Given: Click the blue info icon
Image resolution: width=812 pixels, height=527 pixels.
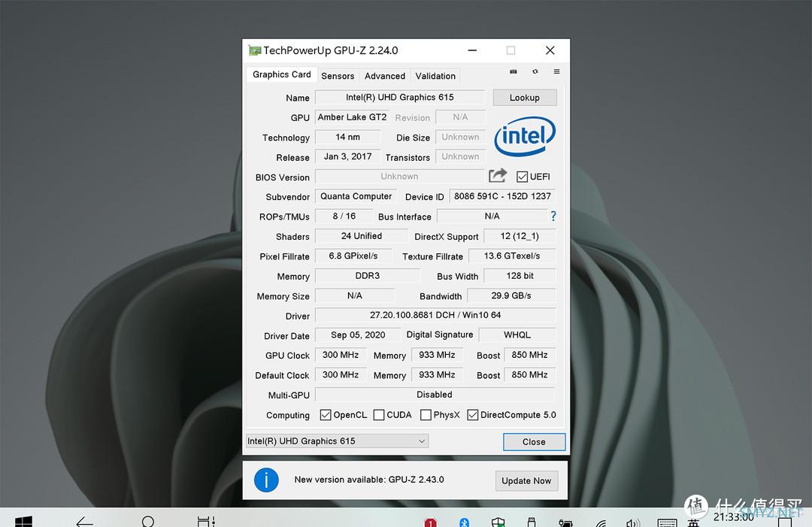Looking at the screenshot, I should click(266, 480).
